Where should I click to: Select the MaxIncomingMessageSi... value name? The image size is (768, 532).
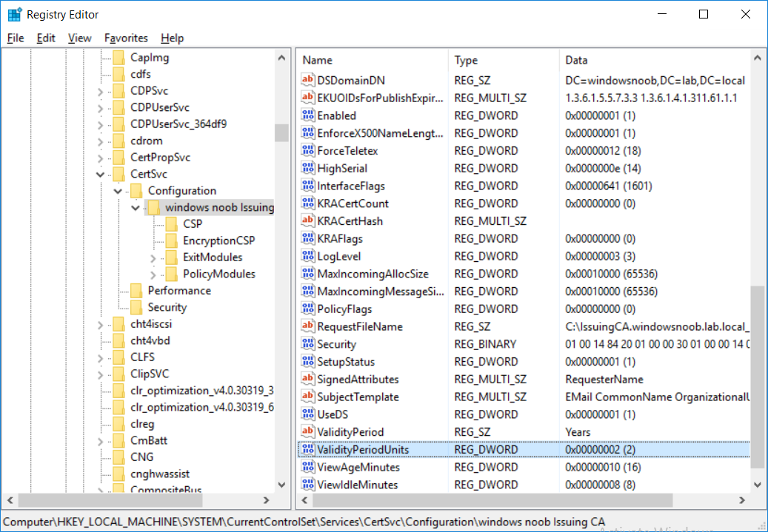[x=381, y=292]
